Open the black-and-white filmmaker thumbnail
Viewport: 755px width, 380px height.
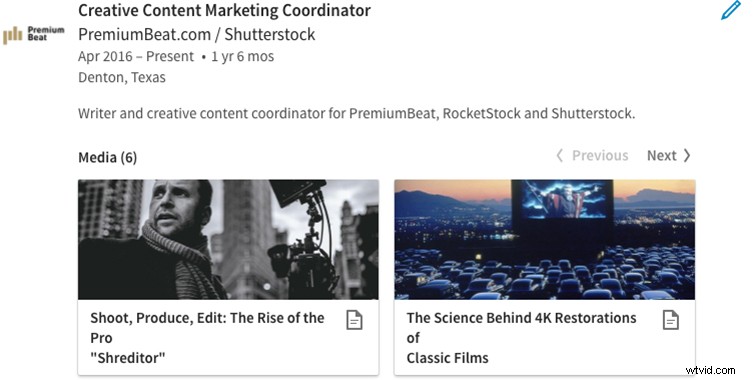(x=228, y=239)
